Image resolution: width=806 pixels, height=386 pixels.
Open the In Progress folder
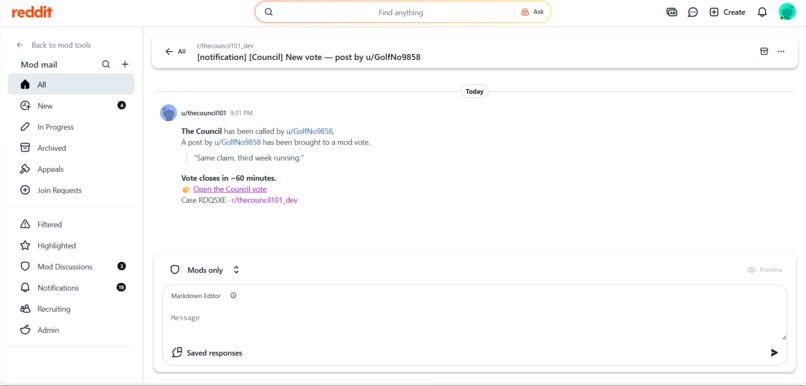coord(71,126)
